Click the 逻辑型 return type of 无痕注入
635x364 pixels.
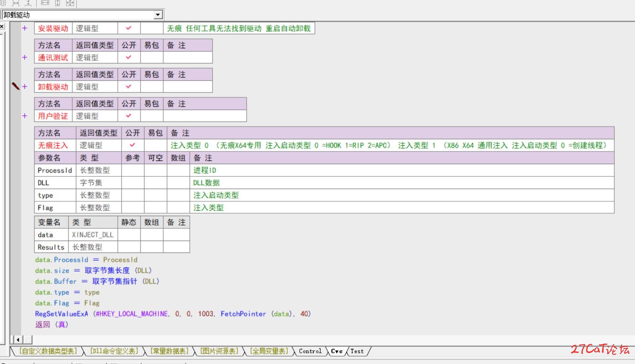[x=99, y=145]
